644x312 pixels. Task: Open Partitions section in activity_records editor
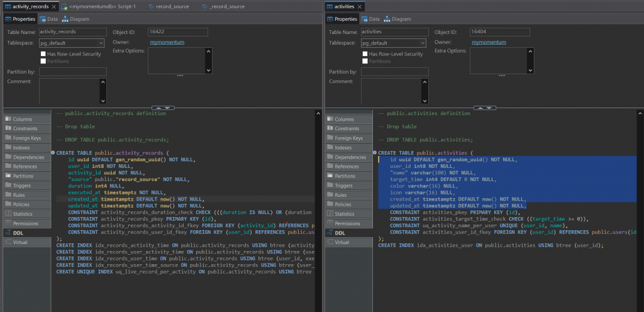click(x=26, y=175)
